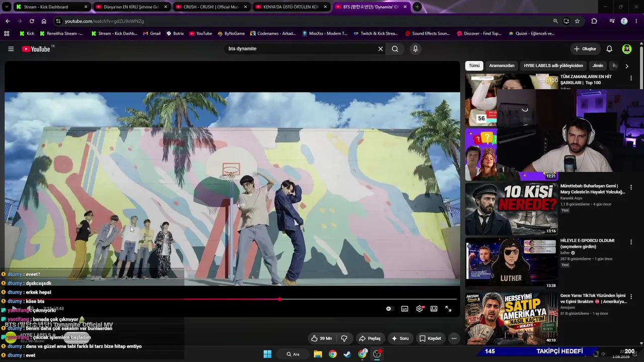Screen dimensions: 644x362
Task: Open the ByNoGame bookmark
Action: coord(231,34)
